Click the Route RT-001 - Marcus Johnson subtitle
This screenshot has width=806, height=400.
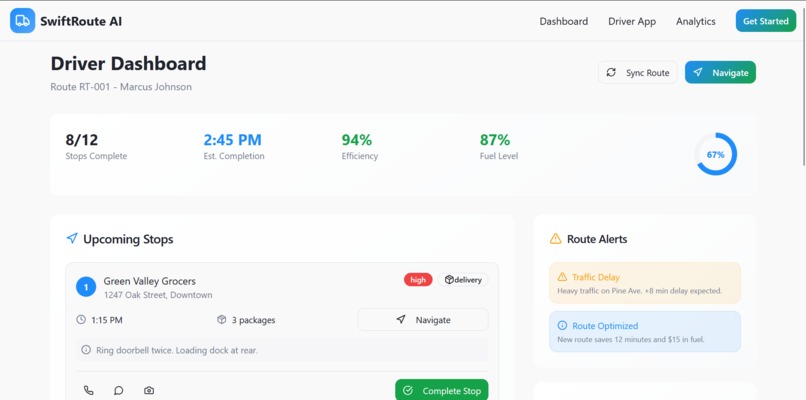pos(121,87)
